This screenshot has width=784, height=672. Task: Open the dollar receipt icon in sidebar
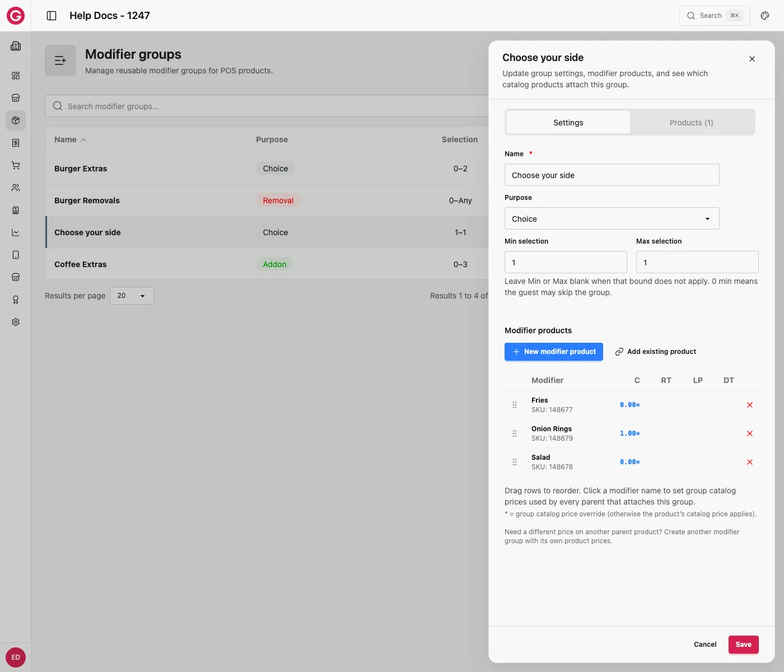(16, 143)
